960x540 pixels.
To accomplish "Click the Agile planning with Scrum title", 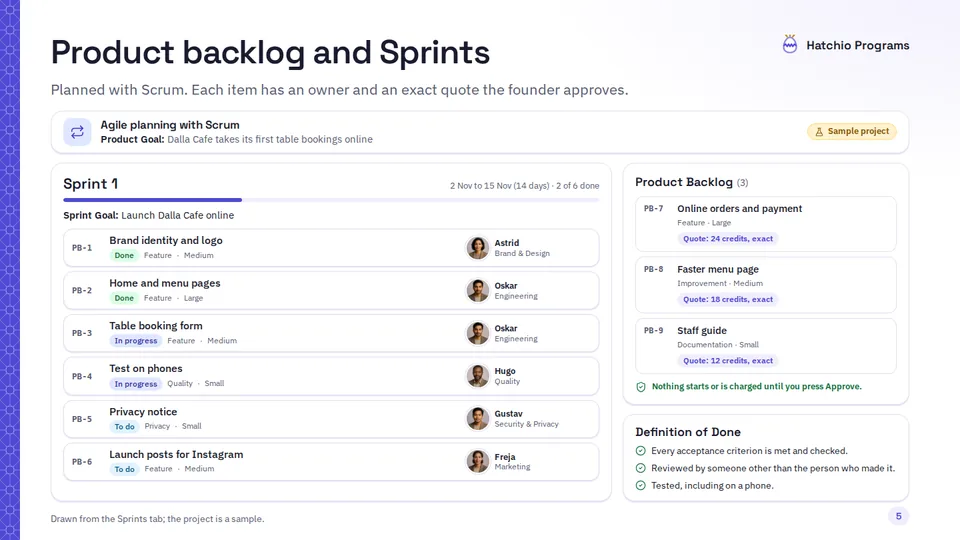I will pos(170,125).
